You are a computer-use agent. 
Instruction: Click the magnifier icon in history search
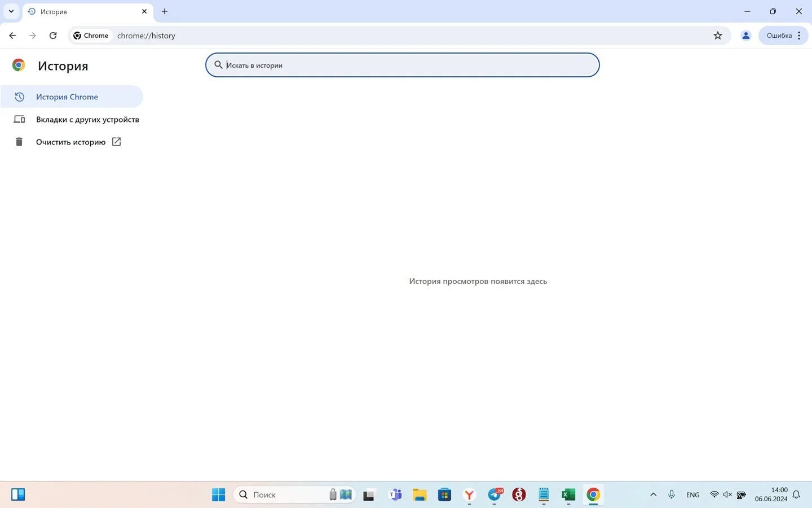click(218, 65)
